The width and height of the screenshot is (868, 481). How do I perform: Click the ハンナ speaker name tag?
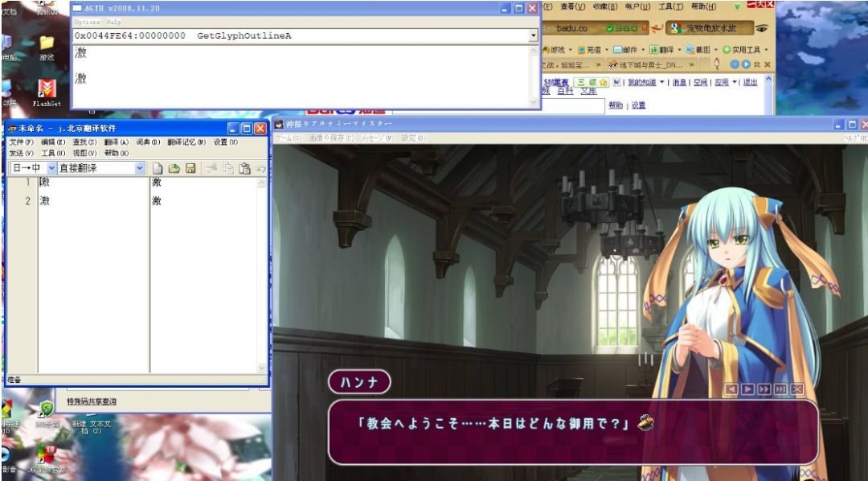tap(359, 382)
